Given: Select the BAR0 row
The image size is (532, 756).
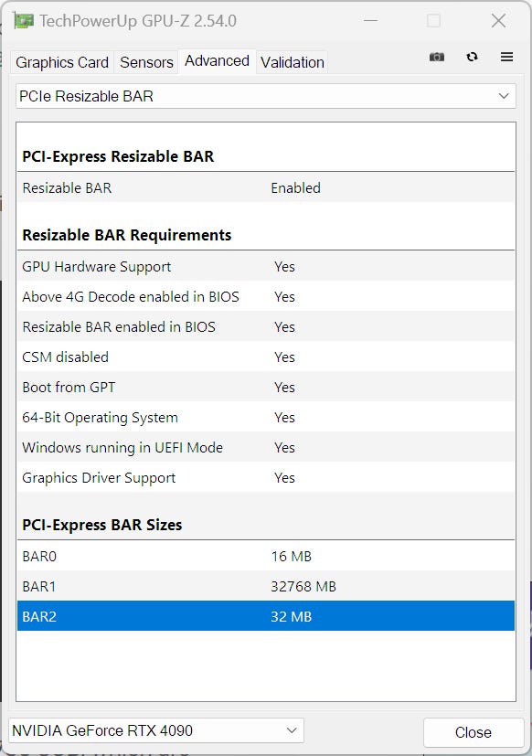Looking at the screenshot, I should (266, 556).
